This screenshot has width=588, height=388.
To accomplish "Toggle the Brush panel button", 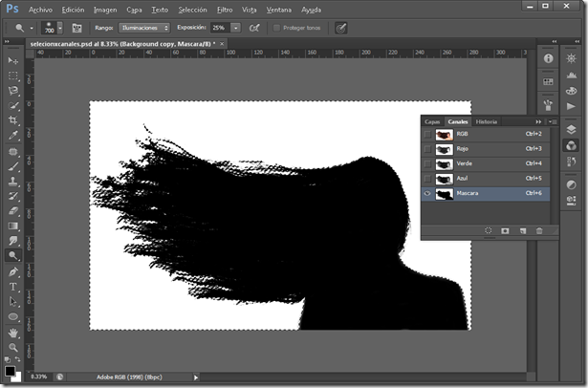I will pos(76,28).
